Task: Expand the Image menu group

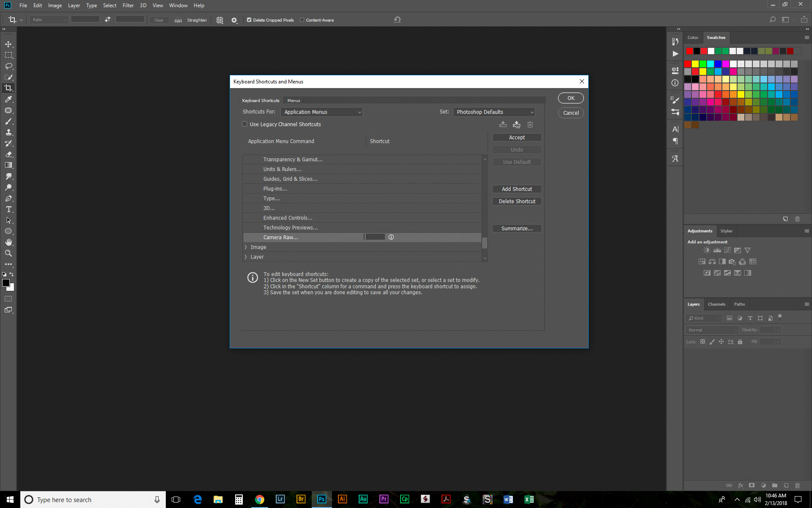Action: click(x=246, y=247)
